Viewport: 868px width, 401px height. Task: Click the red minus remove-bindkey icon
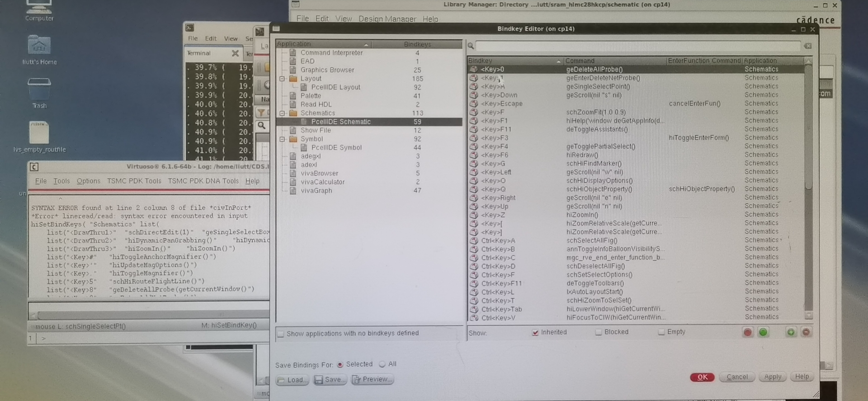[x=806, y=332]
